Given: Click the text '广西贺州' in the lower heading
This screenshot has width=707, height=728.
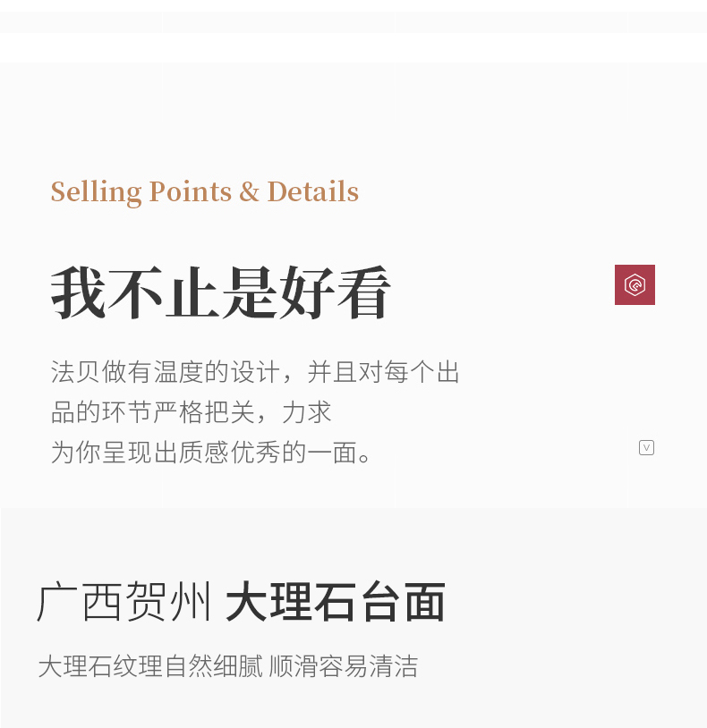Looking at the screenshot, I should coord(124,602).
